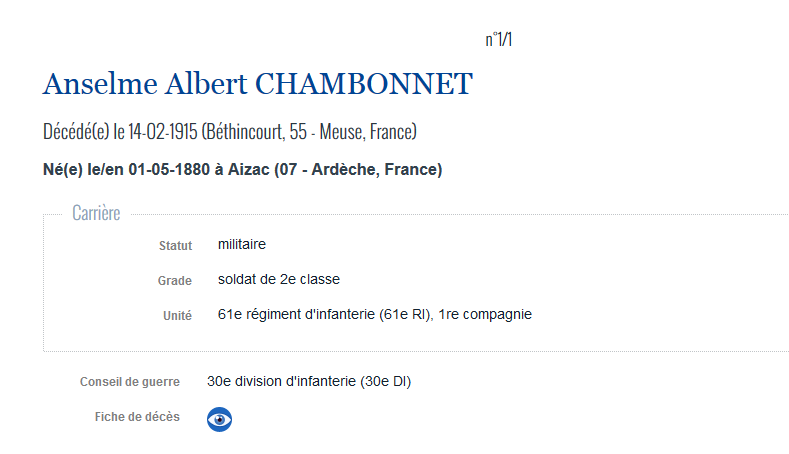The image size is (789, 454).
Task: Click the Statut label
Action: (176, 246)
